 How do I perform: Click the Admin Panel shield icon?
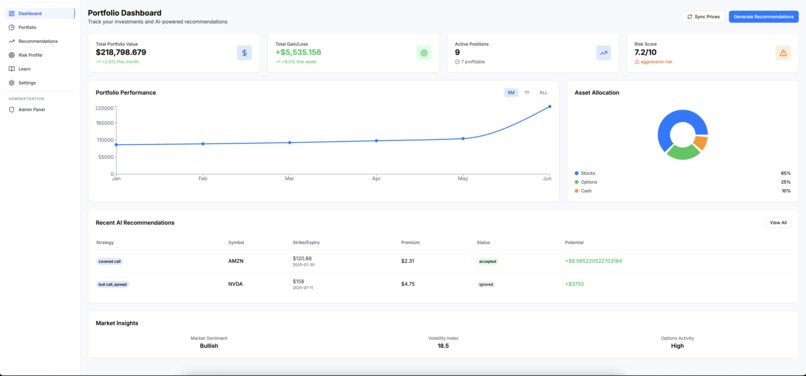(11, 110)
